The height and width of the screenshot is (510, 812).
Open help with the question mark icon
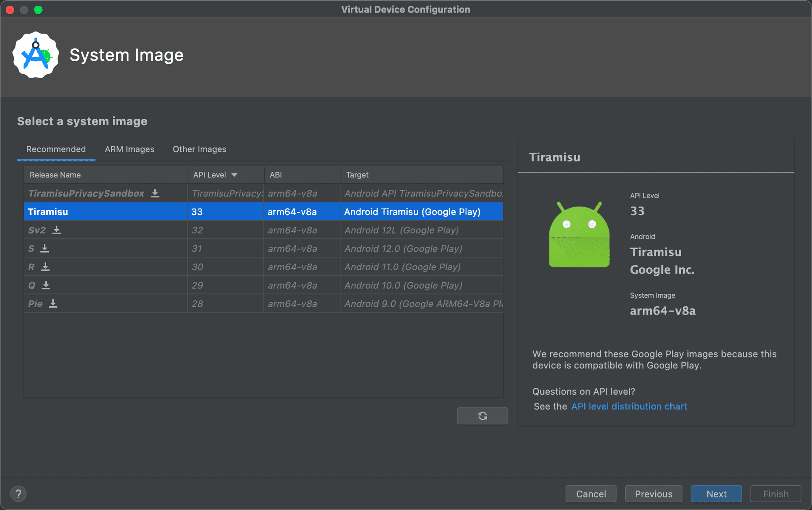[x=18, y=494]
